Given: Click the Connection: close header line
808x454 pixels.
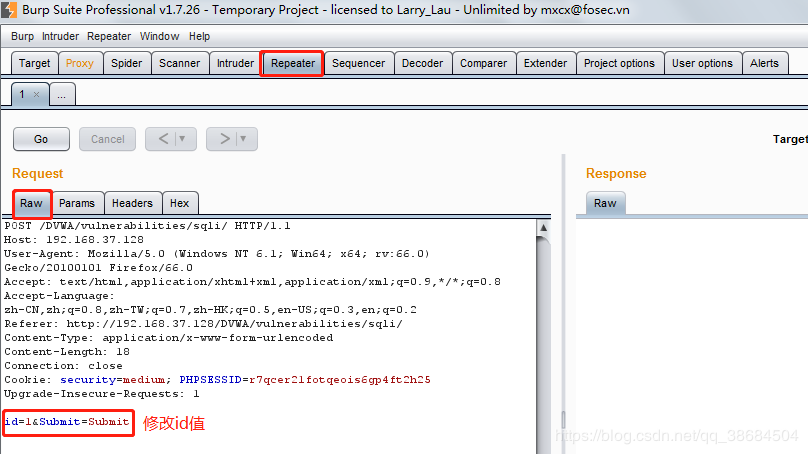Looking at the screenshot, I should coord(63,366).
